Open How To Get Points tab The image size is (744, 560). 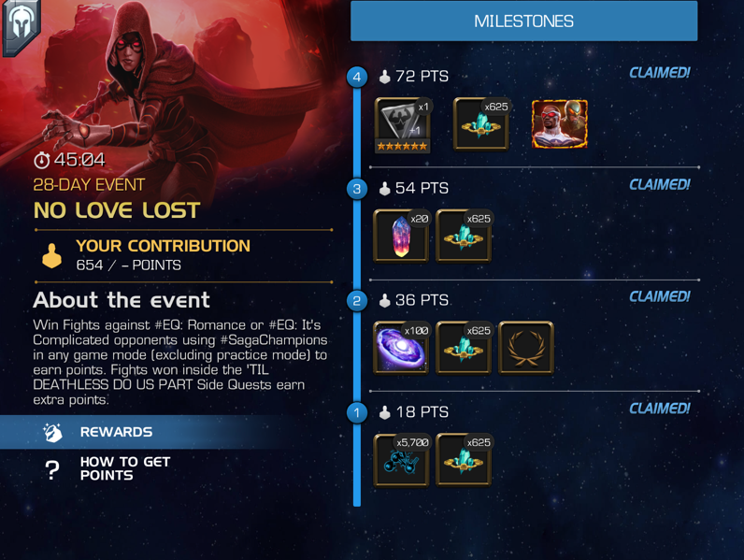click(x=109, y=468)
